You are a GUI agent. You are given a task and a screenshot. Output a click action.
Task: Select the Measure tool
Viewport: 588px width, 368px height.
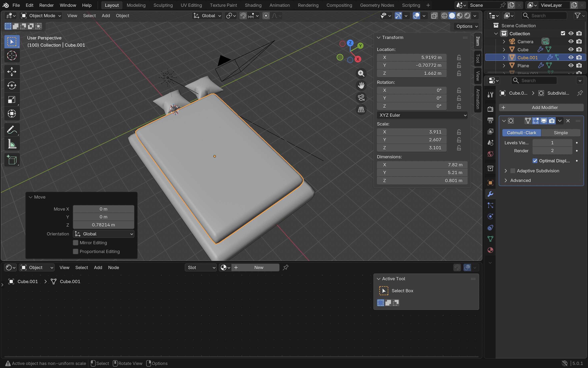(x=12, y=144)
